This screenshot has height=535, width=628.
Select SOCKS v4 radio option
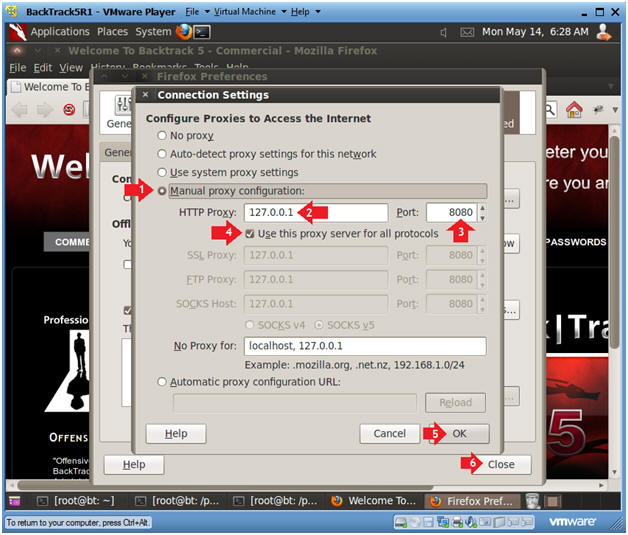[249, 325]
